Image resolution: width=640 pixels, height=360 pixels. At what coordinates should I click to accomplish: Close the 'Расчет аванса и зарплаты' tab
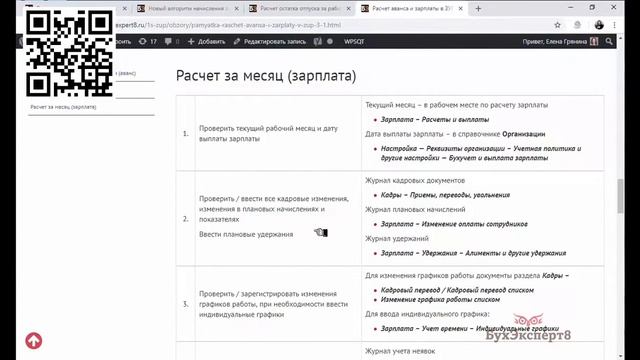pyautogui.click(x=460, y=8)
